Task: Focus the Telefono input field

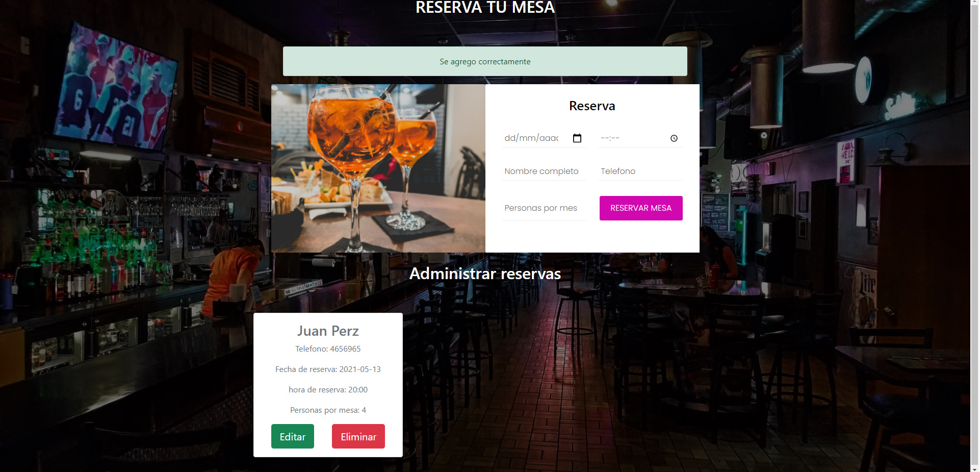Action: (640, 171)
